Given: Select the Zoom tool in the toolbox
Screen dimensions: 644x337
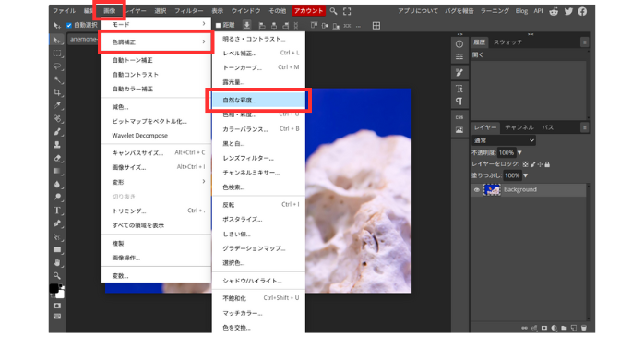Looking at the screenshot, I should (57, 276).
